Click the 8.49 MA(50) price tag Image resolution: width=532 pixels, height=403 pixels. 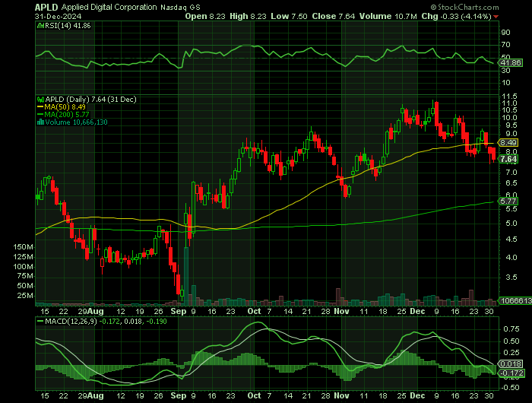click(x=508, y=143)
